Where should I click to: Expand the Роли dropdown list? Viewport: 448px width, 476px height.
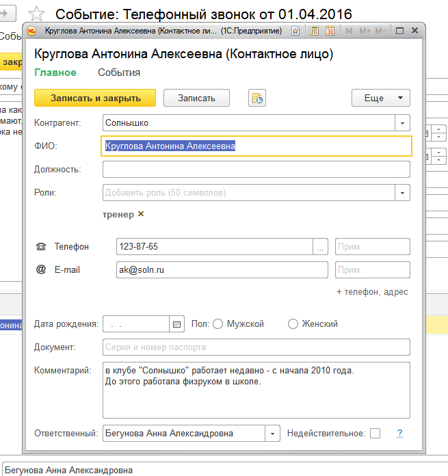(x=403, y=193)
